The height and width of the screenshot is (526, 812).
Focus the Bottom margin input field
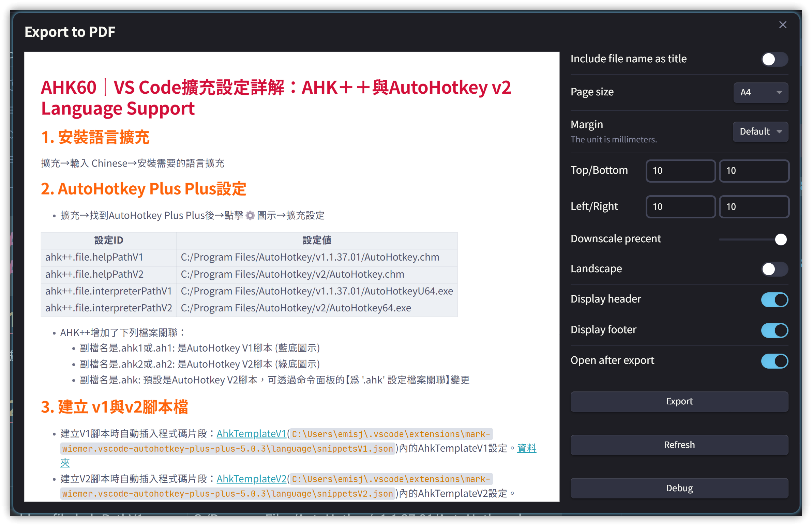point(754,170)
